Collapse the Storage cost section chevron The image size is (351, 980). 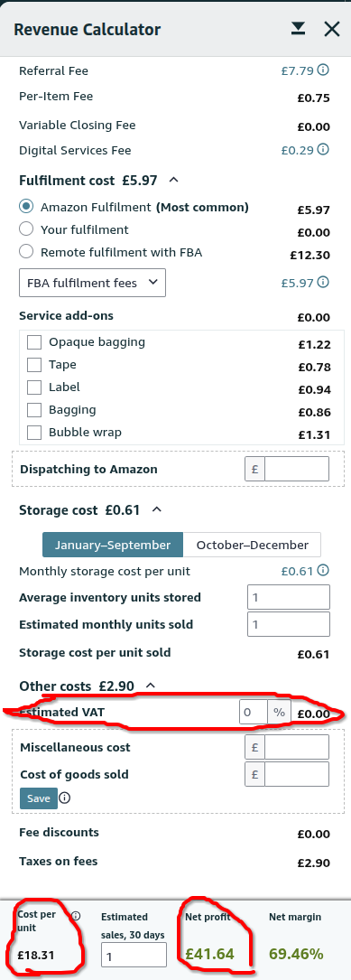click(x=157, y=509)
